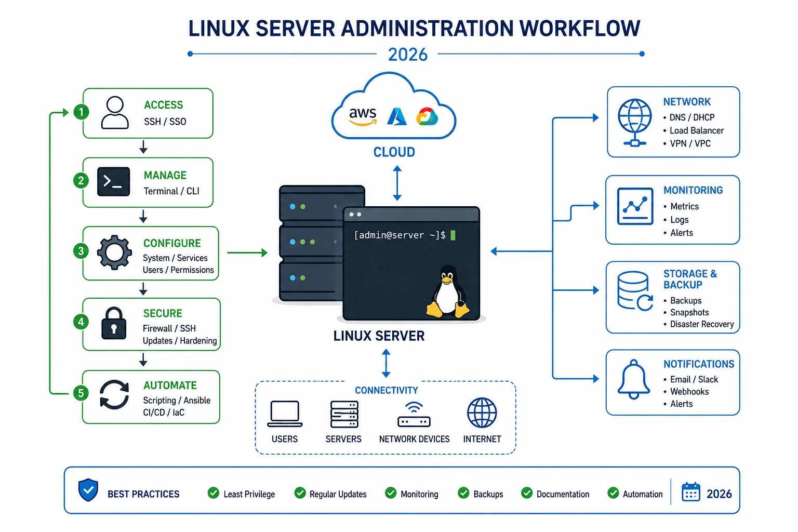Click the 'Users / Permissions' text
This screenshot has height=532, width=798.
click(178, 270)
